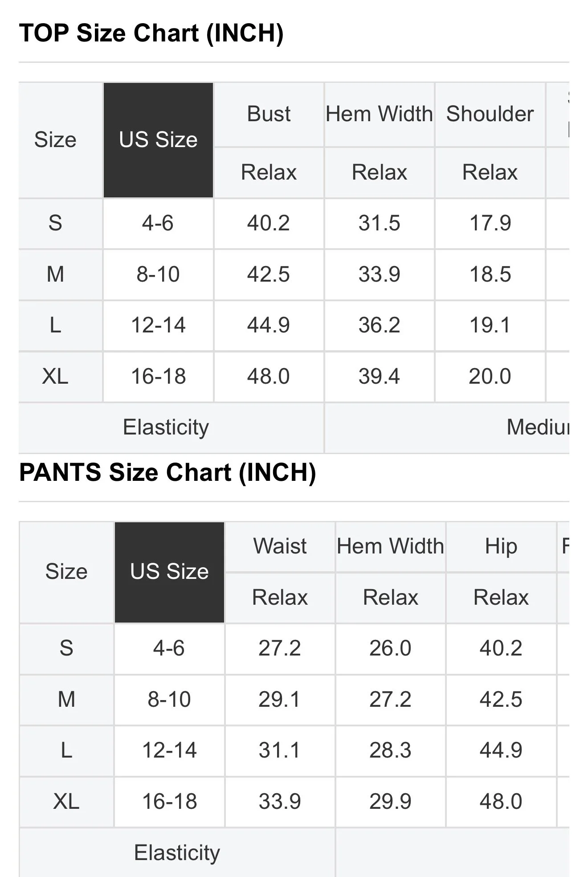Click the 36.2 hem width value
The image size is (588, 877).
pyautogui.click(x=379, y=325)
